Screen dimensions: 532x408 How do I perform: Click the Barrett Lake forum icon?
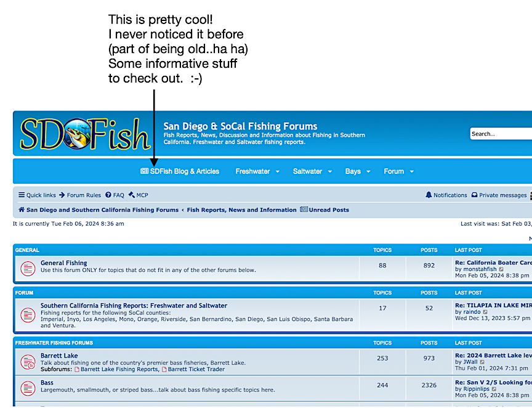(28, 362)
